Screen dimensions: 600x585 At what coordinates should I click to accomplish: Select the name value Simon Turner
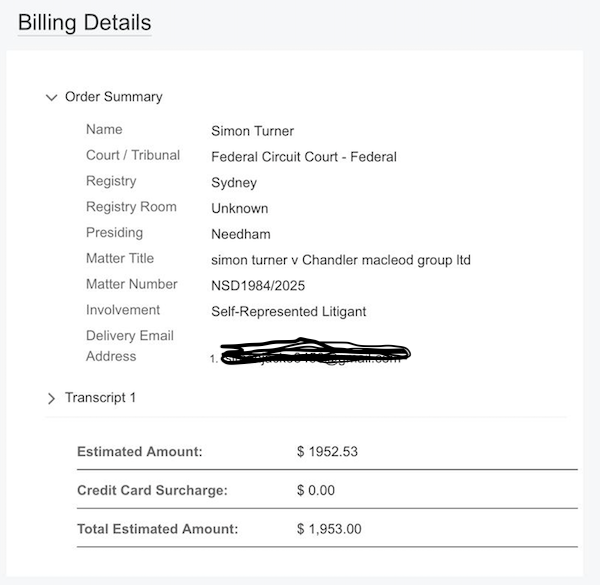[252, 131]
